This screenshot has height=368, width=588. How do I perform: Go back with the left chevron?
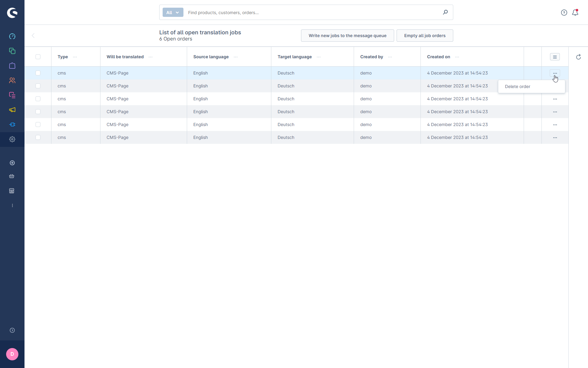pos(33,36)
